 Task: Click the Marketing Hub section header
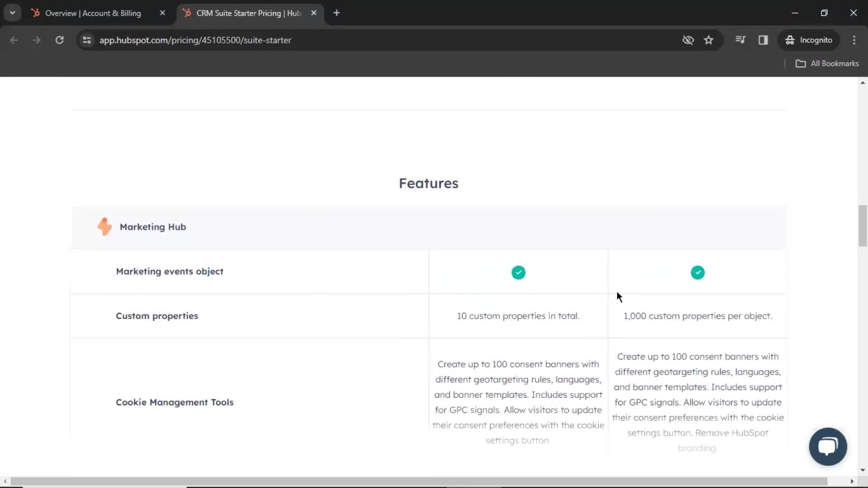click(429, 227)
